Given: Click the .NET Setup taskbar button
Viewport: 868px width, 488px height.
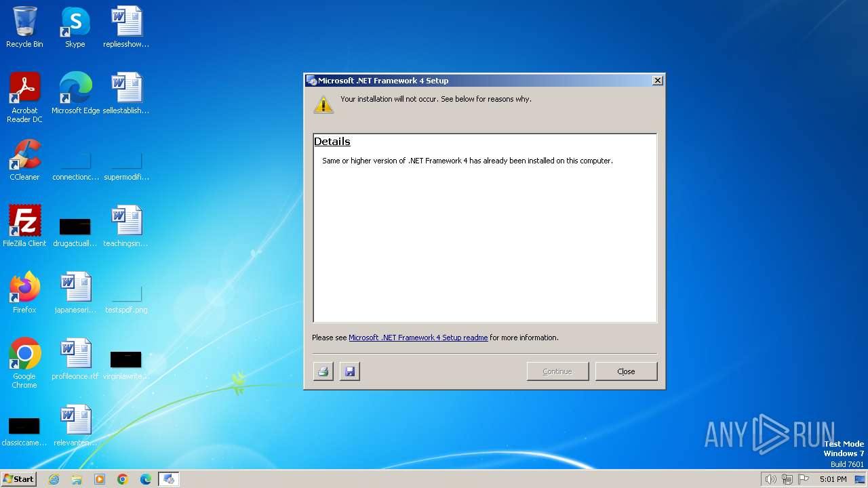Looking at the screenshot, I should (169, 479).
